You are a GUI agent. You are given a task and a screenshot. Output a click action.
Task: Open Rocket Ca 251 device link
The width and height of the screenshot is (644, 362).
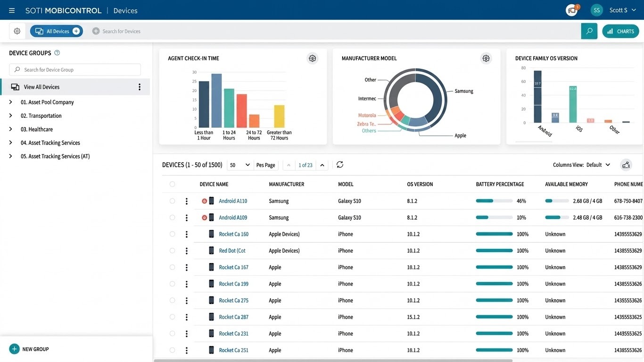point(234,350)
